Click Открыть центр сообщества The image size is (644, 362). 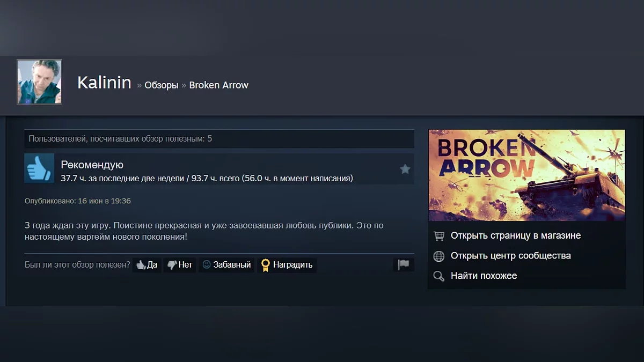(x=510, y=256)
